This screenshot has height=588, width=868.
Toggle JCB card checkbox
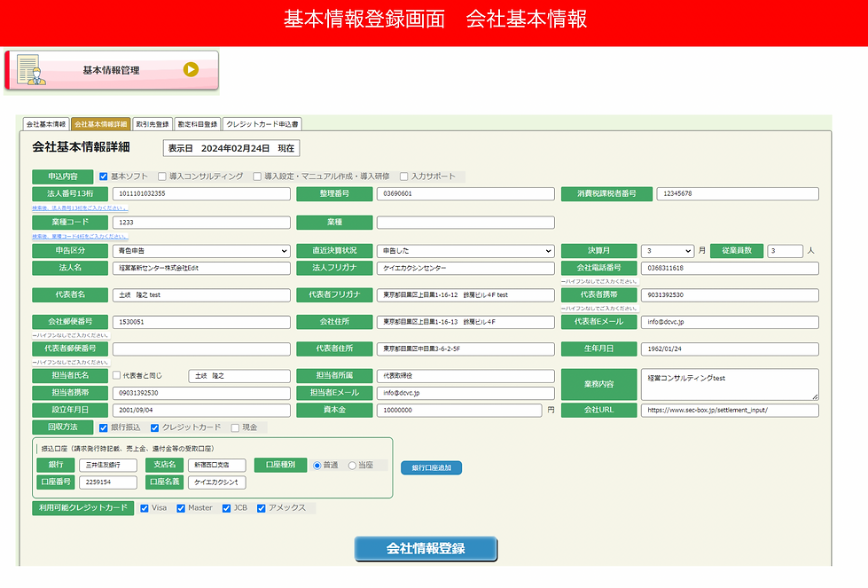pyautogui.click(x=226, y=508)
